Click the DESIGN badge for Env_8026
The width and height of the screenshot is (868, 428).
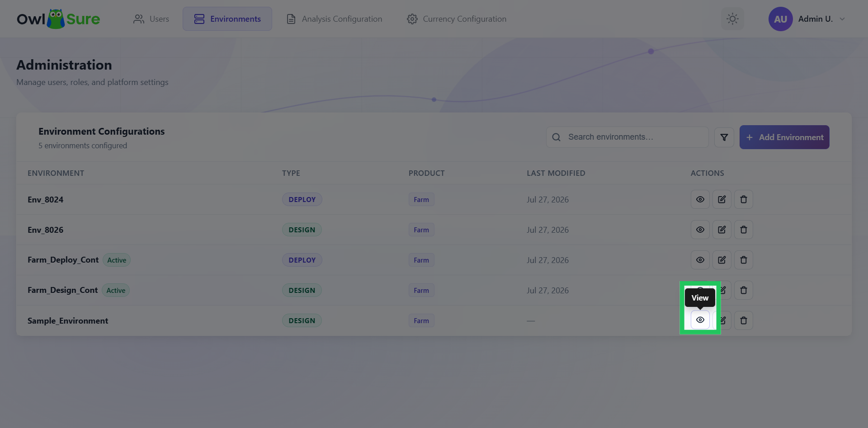(x=302, y=230)
